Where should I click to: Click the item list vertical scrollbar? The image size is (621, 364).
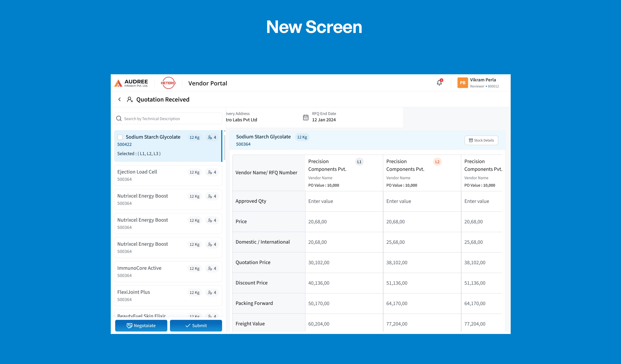click(x=225, y=148)
